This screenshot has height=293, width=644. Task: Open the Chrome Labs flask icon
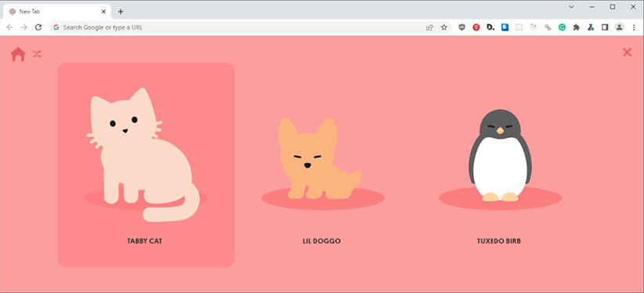tap(591, 27)
